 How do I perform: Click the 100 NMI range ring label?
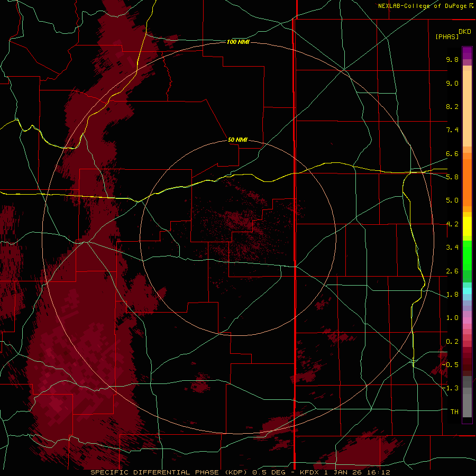238,42
